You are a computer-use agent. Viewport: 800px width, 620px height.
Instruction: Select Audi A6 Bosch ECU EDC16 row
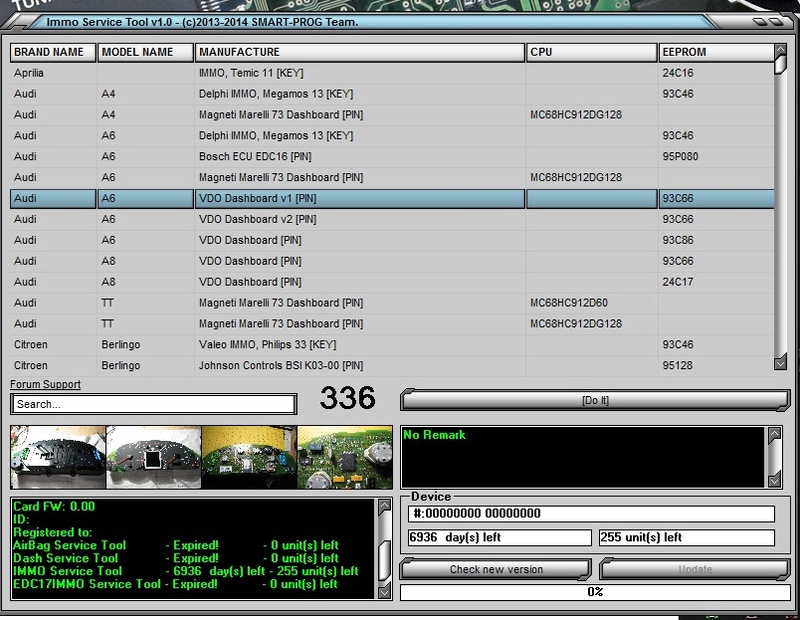[392, 157]
